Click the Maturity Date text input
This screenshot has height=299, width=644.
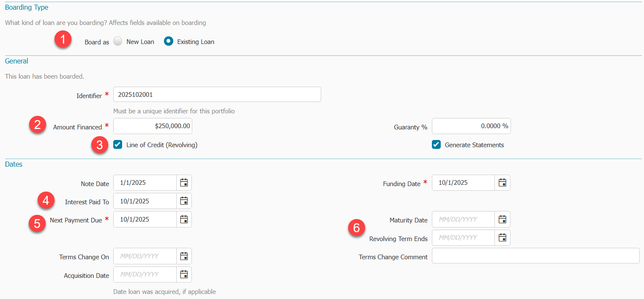point(463,219)
